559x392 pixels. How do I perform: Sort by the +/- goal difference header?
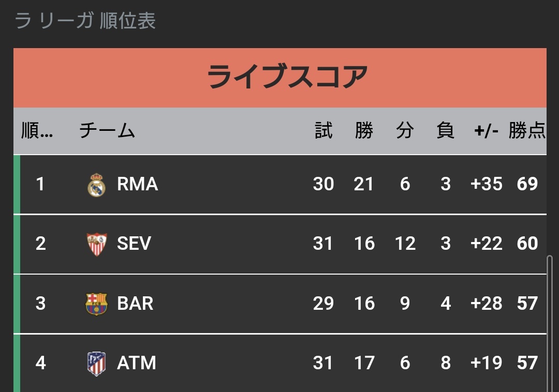(486, 131)
